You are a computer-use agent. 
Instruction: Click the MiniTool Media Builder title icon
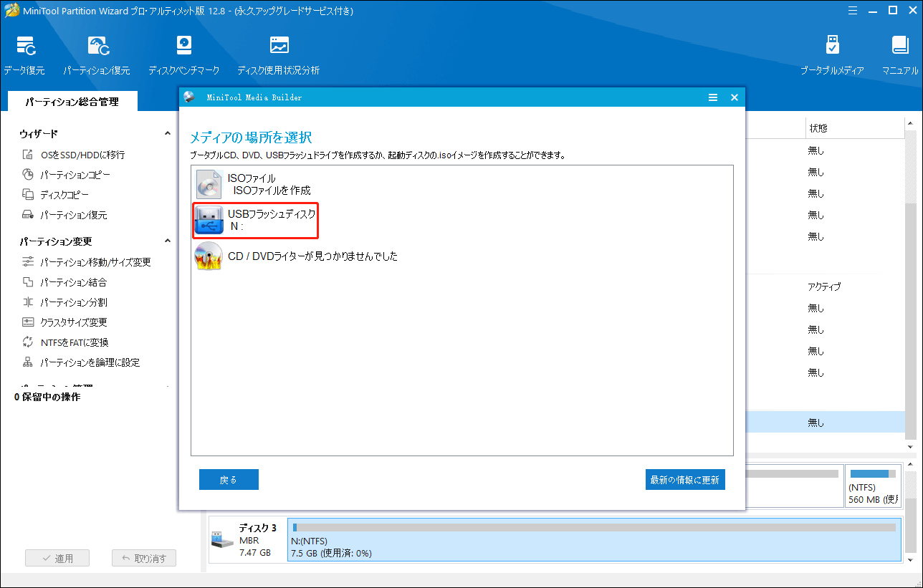pyautogui.click(x=189, y=97)
